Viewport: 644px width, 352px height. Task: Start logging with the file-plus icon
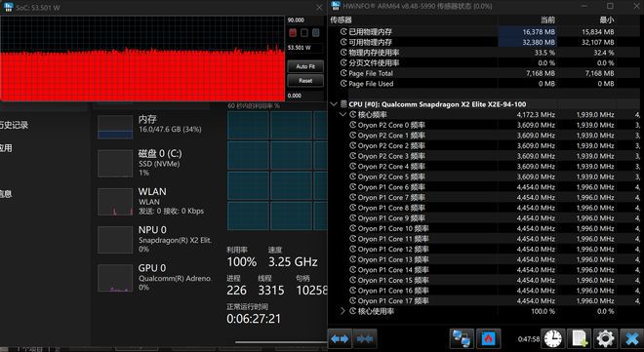coord(579,339)
